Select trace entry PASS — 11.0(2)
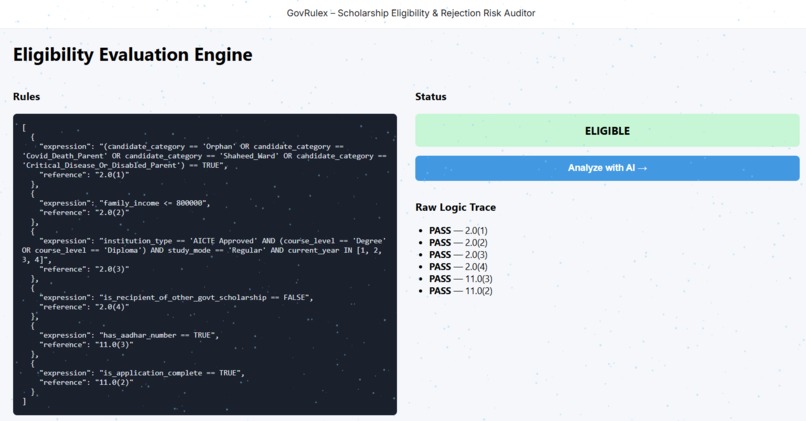This screenshot has width=806, height=421. (x=461, y=291)
